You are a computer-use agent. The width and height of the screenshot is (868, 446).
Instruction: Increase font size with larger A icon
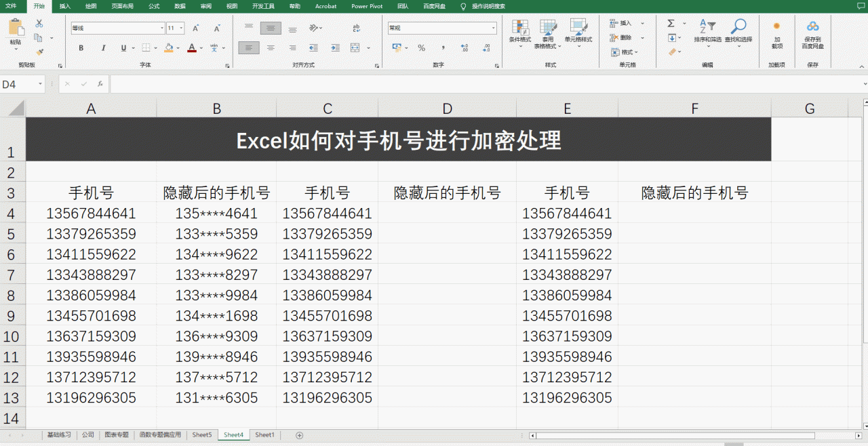pos(195,28)
